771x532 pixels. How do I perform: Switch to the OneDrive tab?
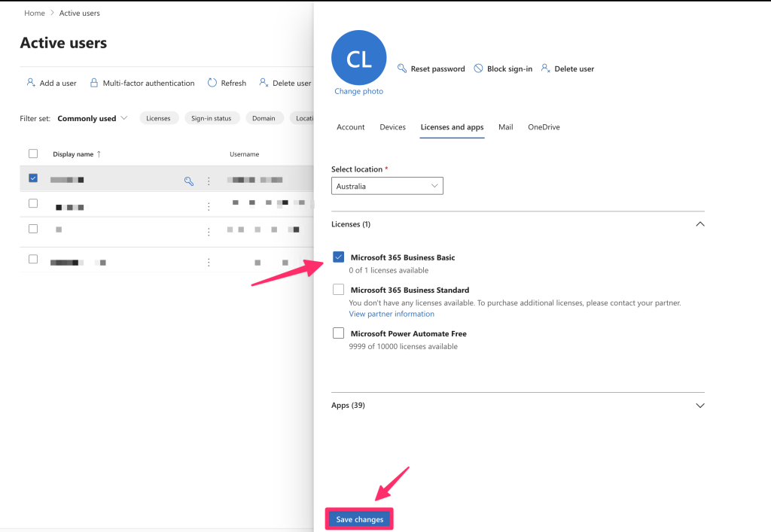click(x=544, y=127)
